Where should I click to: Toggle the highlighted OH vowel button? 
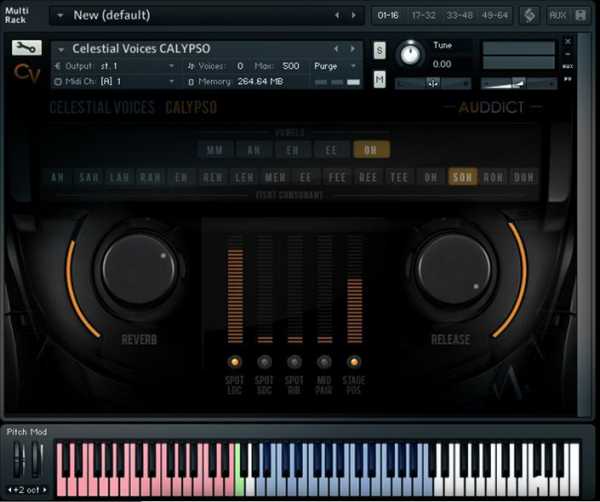[x=371, y=150]
